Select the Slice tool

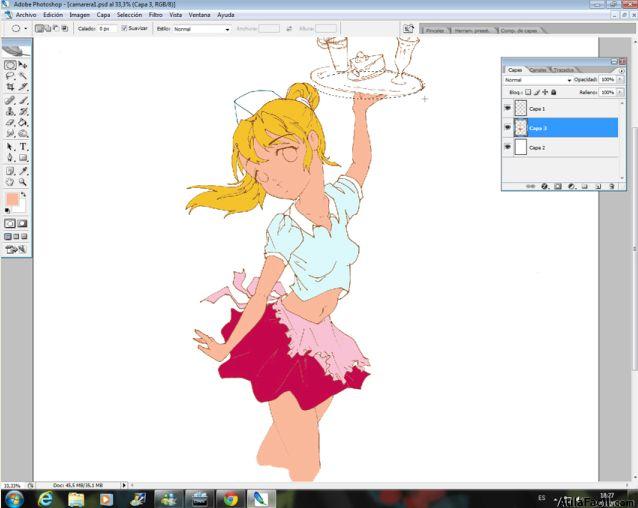[23, 87]
